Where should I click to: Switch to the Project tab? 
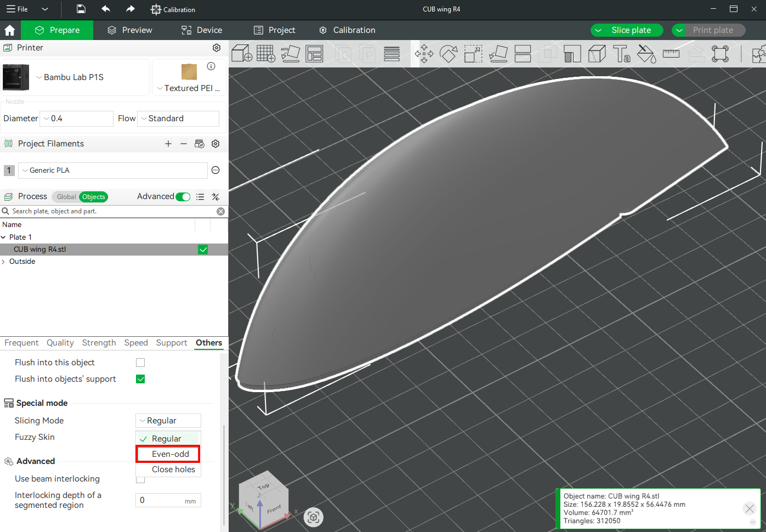pos(275,30)
